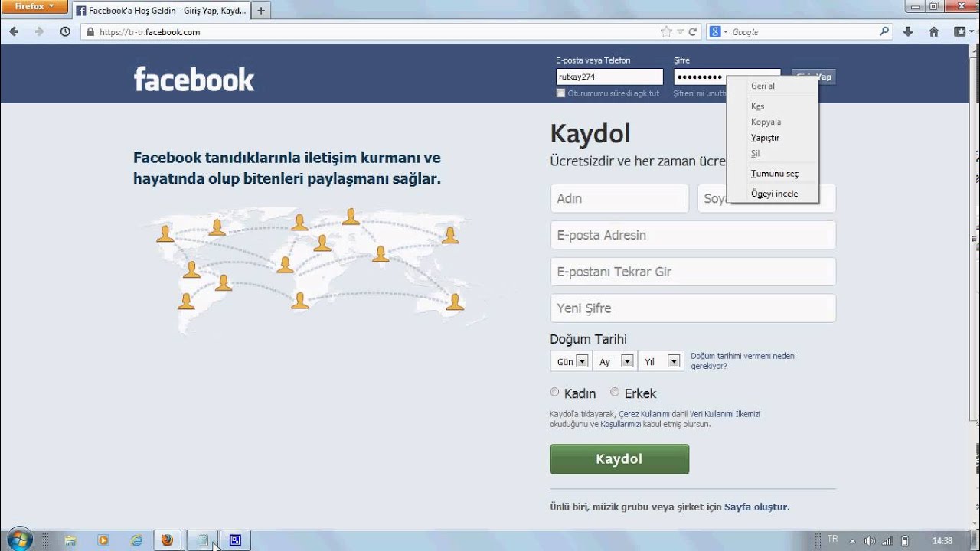Open the search engine selector arrow

(725, 32)
